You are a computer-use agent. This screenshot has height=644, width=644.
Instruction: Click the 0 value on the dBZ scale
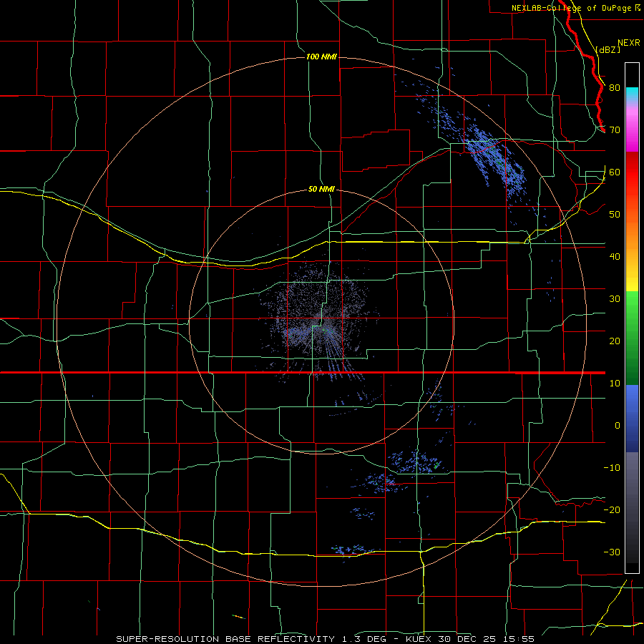(618, 426)
